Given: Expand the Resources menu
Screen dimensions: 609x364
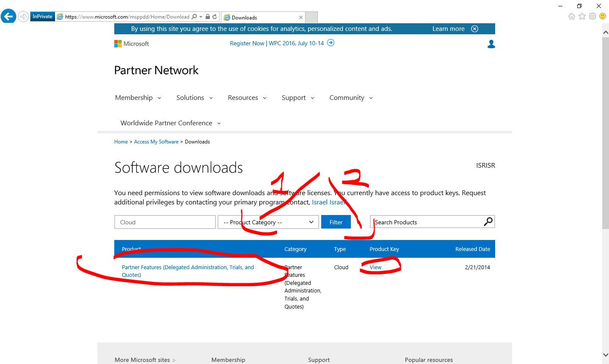Looking at the screenshot, I should [247, 98].
